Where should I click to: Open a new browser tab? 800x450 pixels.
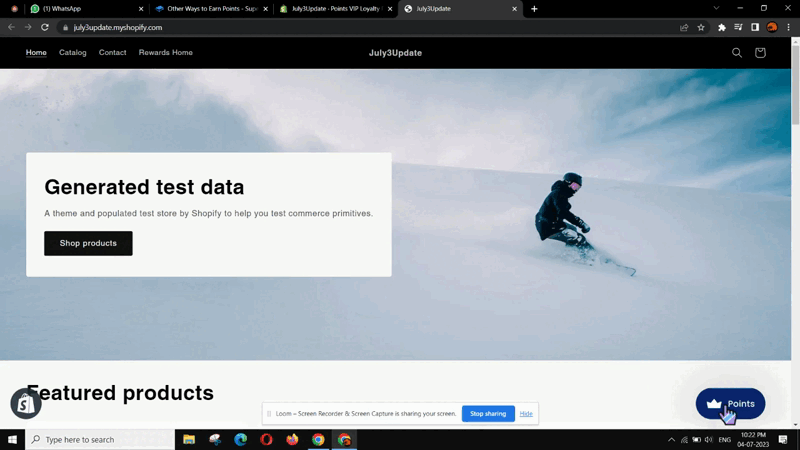click(534, 9)
